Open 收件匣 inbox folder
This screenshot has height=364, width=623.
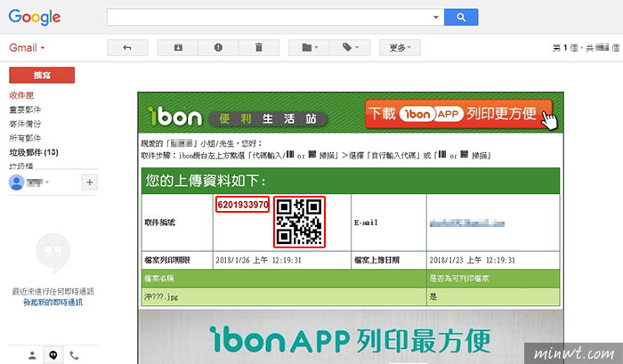[x=21, y=95]
